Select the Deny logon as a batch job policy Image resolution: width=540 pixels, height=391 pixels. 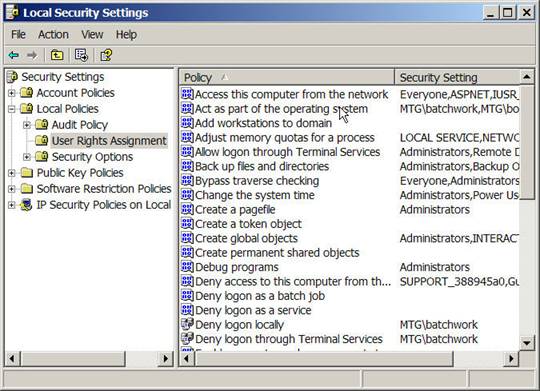pos(260,296)
